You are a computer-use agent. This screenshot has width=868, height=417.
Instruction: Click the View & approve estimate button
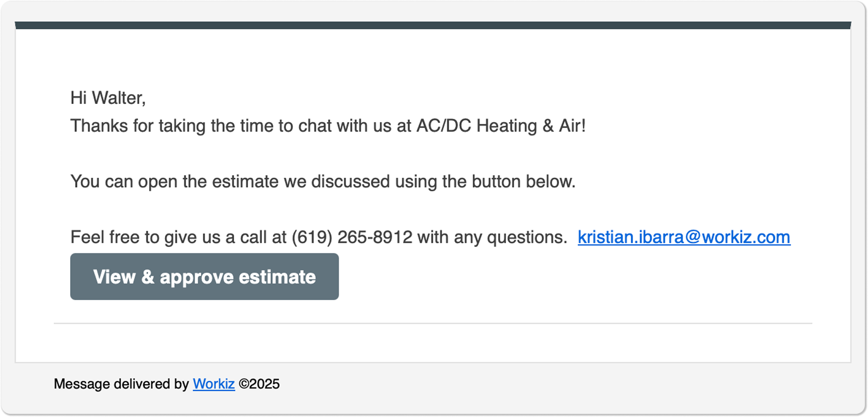204,276
